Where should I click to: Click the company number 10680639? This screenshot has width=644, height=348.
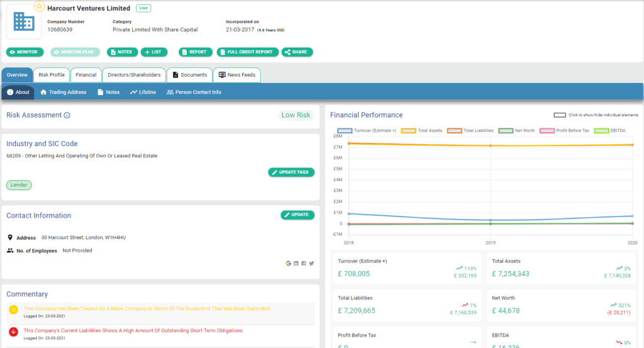tap(60, 30)
